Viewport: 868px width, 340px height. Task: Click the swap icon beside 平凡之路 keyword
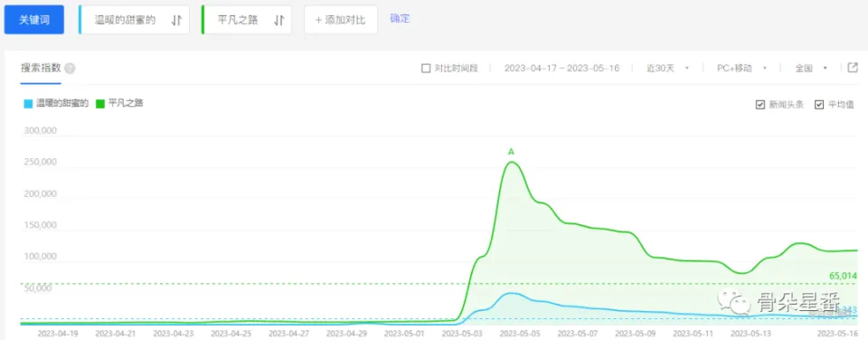279,21
